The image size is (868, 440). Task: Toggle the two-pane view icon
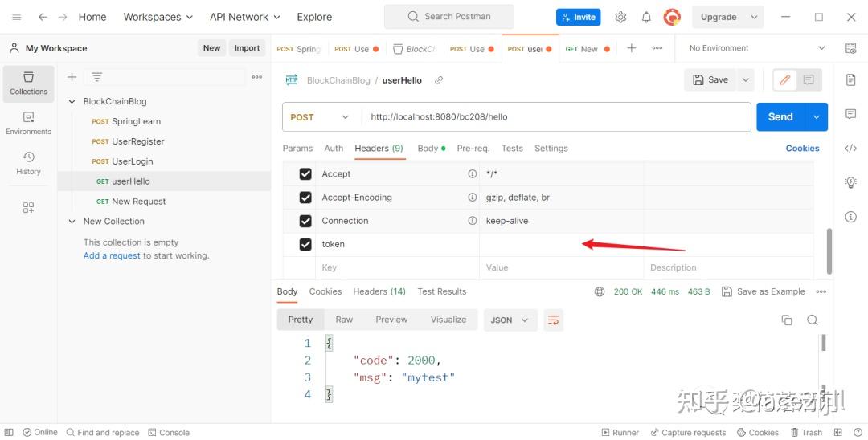click(838, 432)
